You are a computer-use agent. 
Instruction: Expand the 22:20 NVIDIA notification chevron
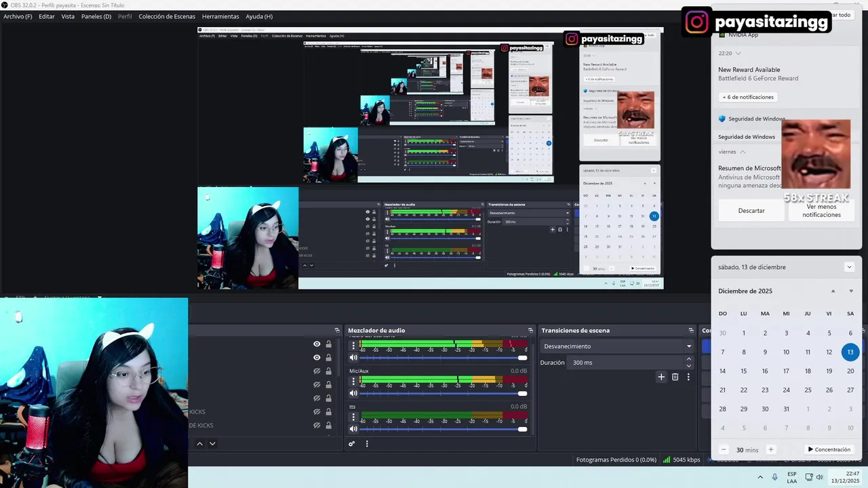tap(738, 53)
